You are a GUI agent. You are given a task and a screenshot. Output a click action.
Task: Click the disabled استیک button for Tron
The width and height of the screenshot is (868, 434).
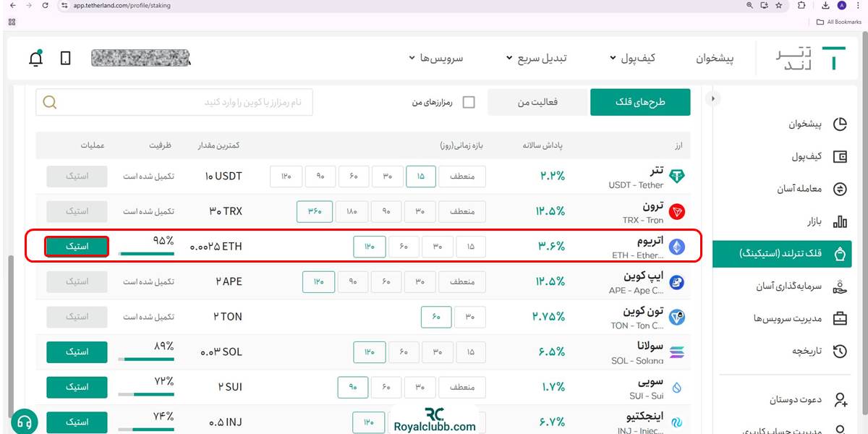(x=77, y=211)
